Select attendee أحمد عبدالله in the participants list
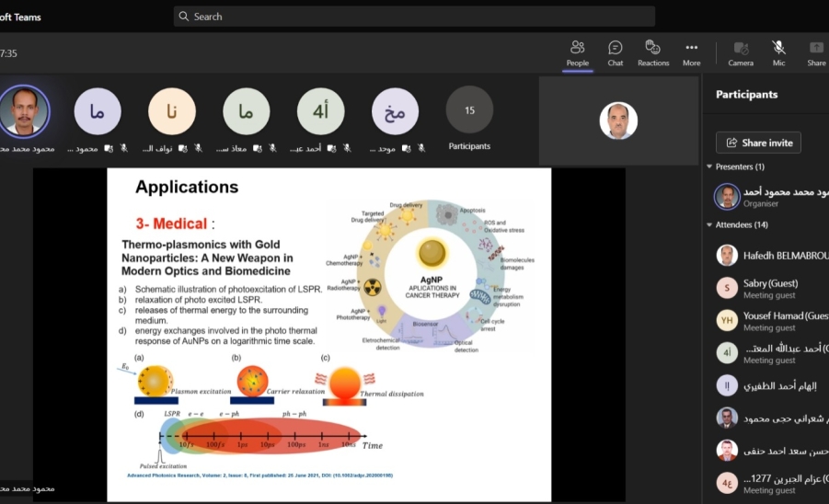829x504 pixels. point(772,353)
